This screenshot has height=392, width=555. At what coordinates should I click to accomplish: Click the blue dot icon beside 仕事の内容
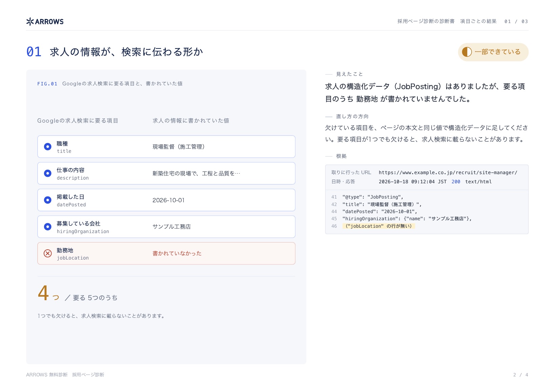(48, 173)
